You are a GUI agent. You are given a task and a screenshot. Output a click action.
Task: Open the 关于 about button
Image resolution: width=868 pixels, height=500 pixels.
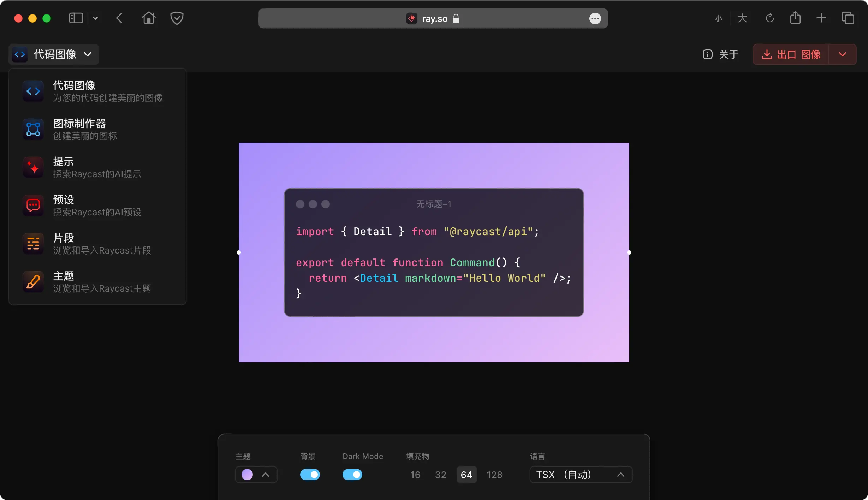(721, 54)
